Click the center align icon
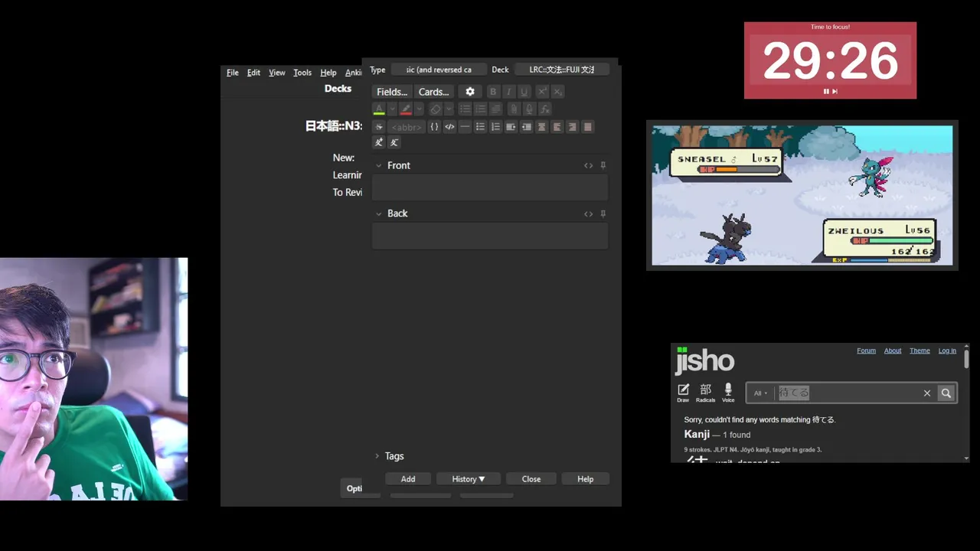980x551 pixels. 541,127
